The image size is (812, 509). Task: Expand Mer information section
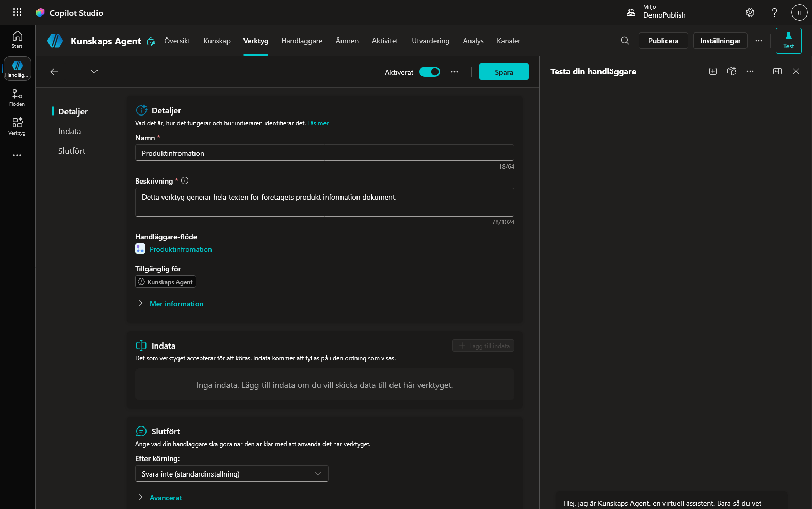(171, 304)
